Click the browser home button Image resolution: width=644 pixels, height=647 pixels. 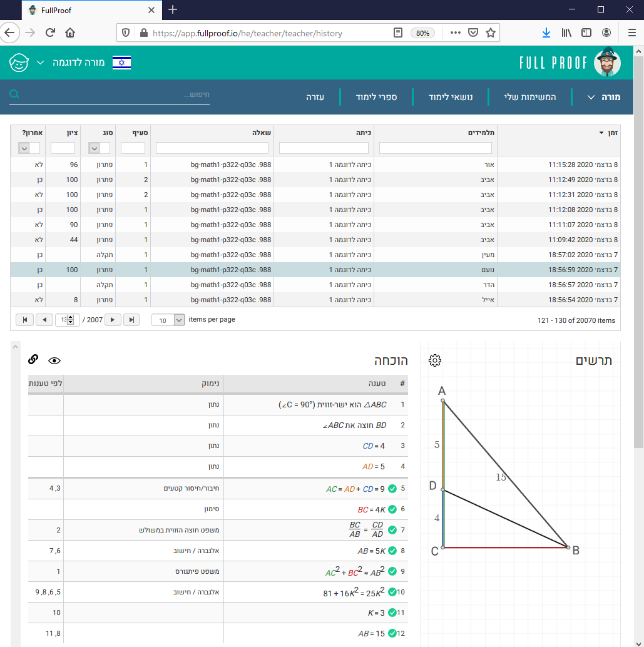pyautogui.click(x=70, y=33)
